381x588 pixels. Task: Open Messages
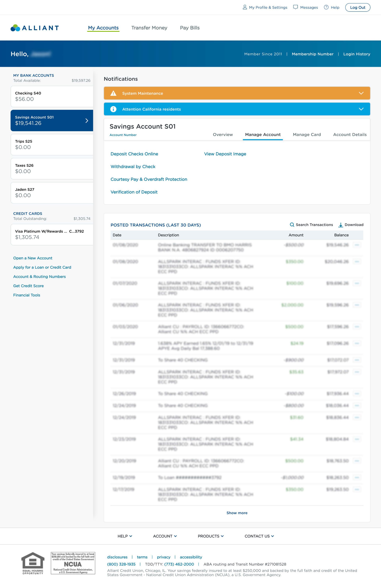[309, 7]
